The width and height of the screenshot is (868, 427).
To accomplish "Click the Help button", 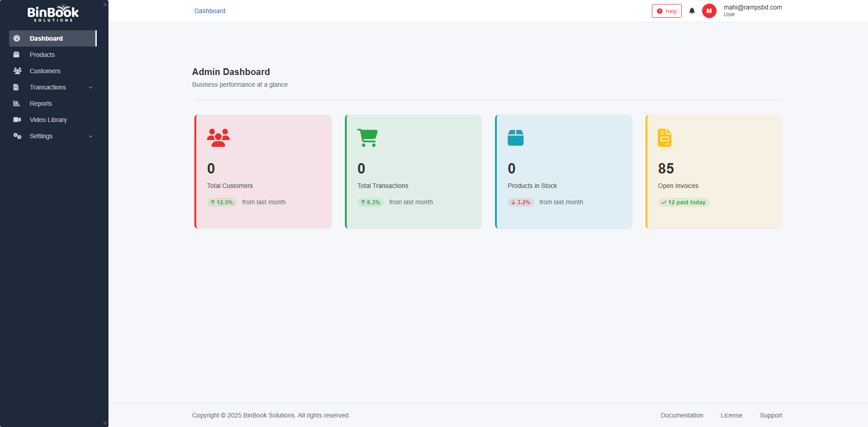I will [x=666, y=11].
